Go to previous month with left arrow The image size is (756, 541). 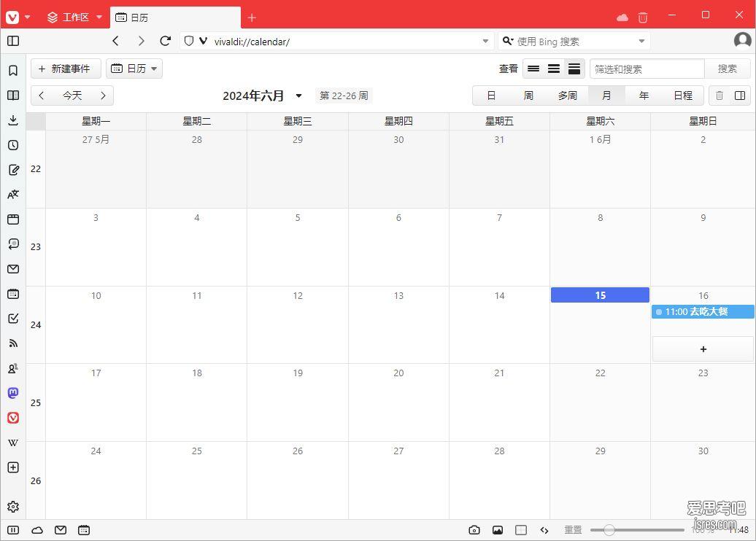click(x=42, y=96)
